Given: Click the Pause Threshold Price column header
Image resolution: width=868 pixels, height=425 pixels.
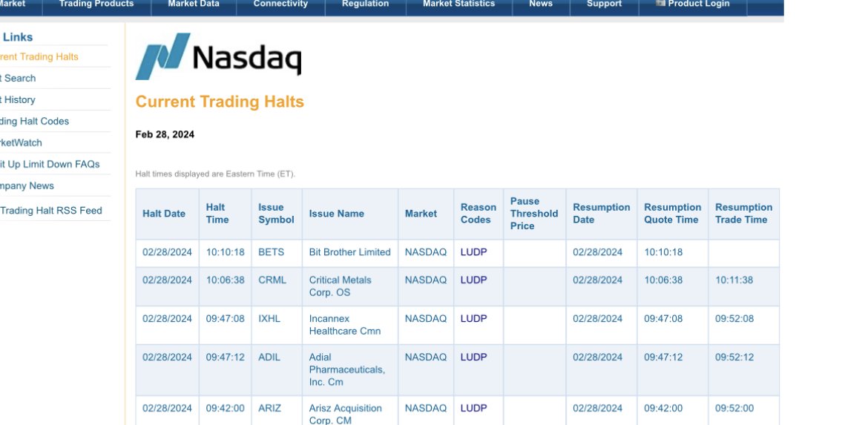Looking at the screenshot, I should [x=534, y=214].
